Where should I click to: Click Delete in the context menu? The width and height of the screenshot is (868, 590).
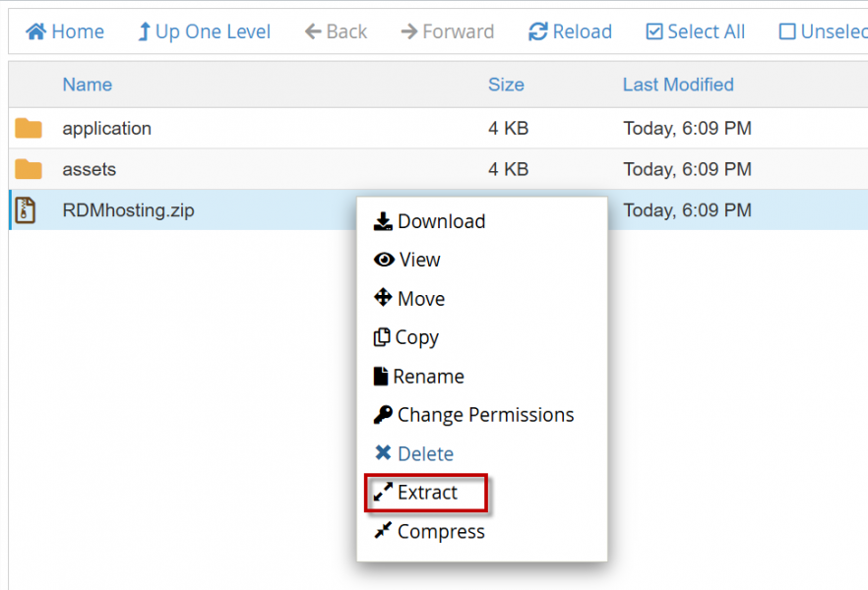tap(414, 454)
